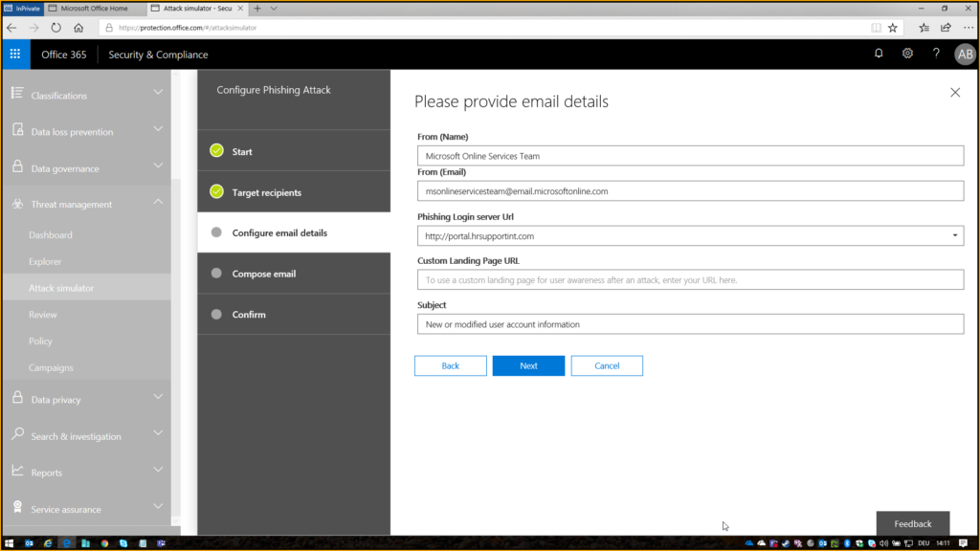
Task: Go to the Start wizard step
Action: tap(294, 151)
